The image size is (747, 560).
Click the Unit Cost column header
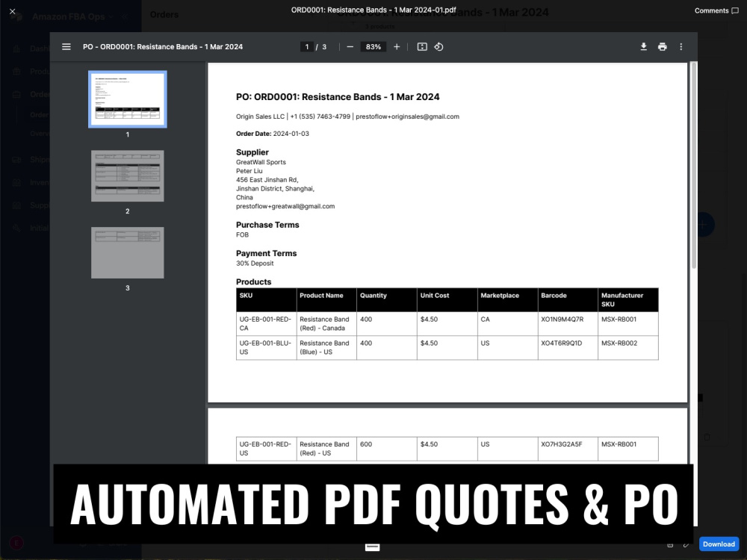pyautogui.click(x=447, y=299)
